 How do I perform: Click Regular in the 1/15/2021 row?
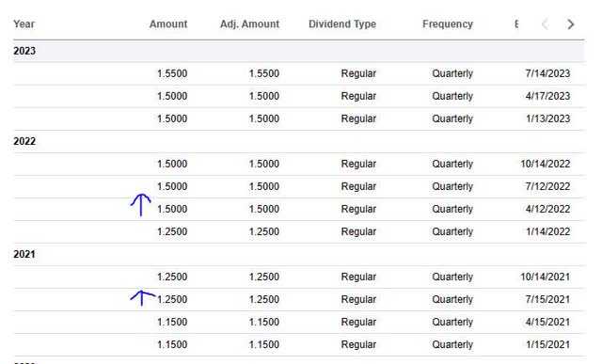pyautogui.click(x=358, y=345)
